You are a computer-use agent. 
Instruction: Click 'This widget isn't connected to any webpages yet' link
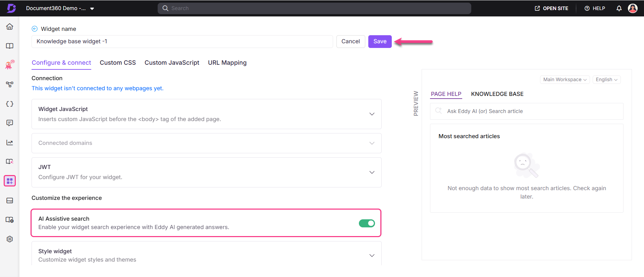[98, 88]
